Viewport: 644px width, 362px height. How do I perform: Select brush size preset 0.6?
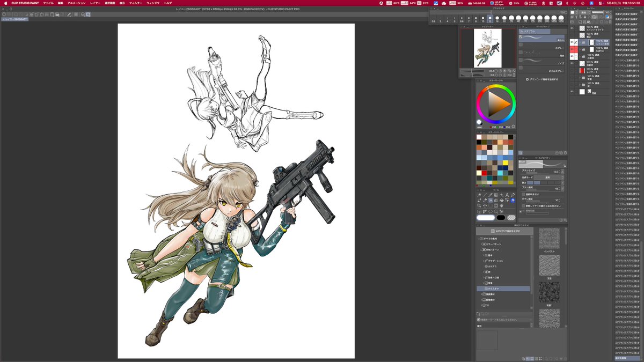click(x=433, y=18)
